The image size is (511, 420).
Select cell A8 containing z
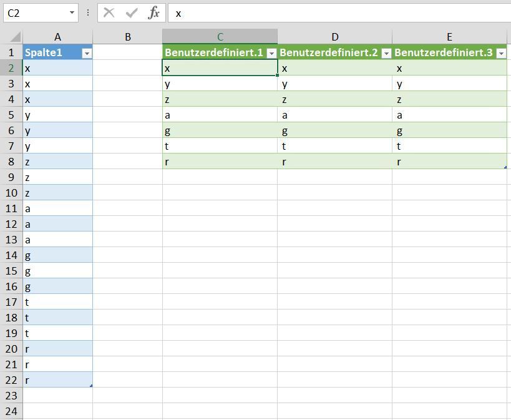coord(57,162)
